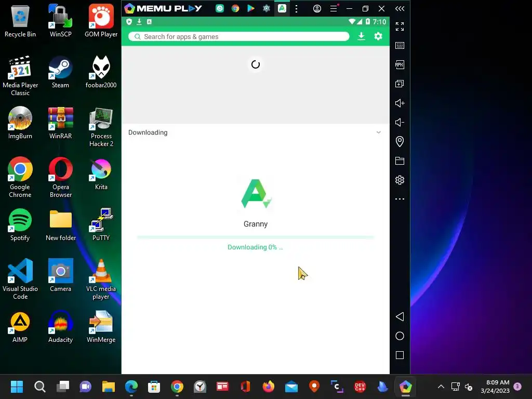This screenshot has height=399, width=532.
Task: Select foobar2000 desktop shortcut
Action: tap(101, 72)
